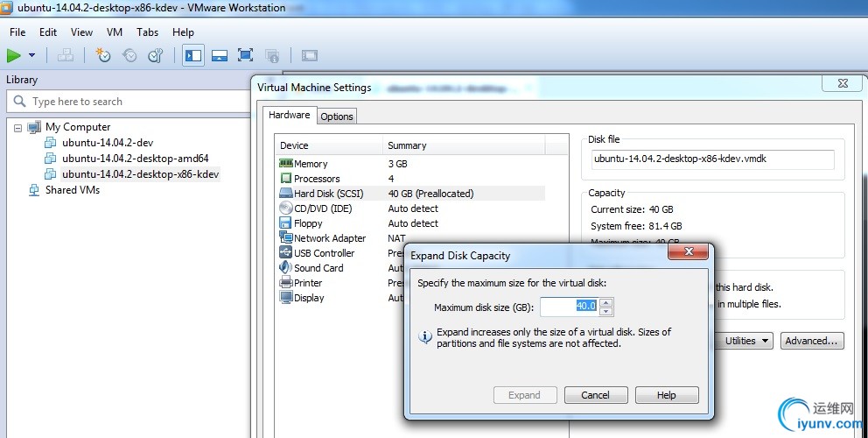Select the Processors device row
The width and height of the screenshot is (868, 438).
[x=411, y=179]
